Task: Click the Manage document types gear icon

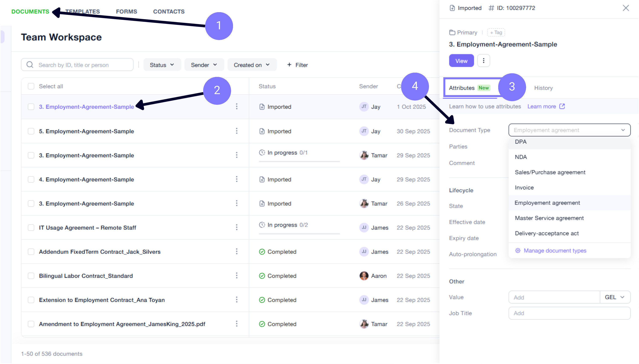Action: 518,250
